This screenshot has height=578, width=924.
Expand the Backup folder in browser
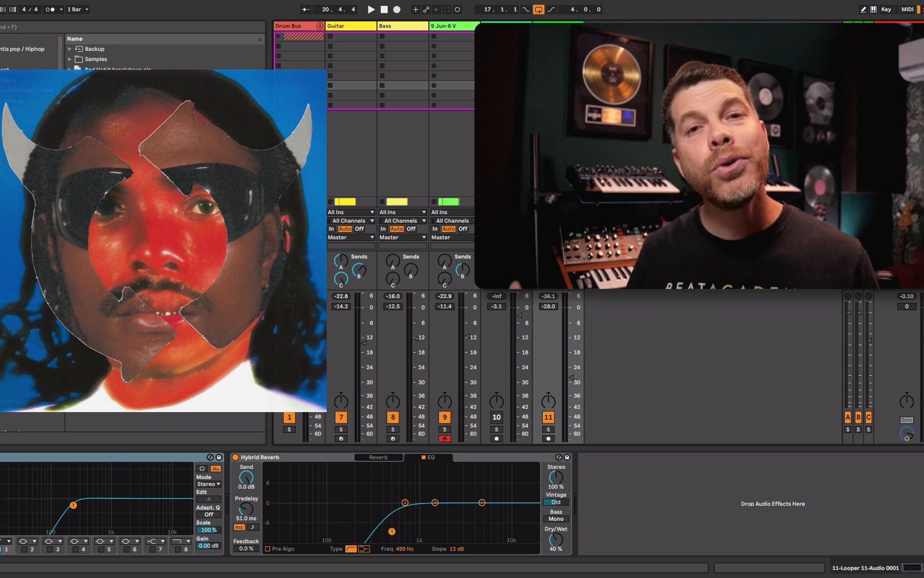[x=70, y=49]
